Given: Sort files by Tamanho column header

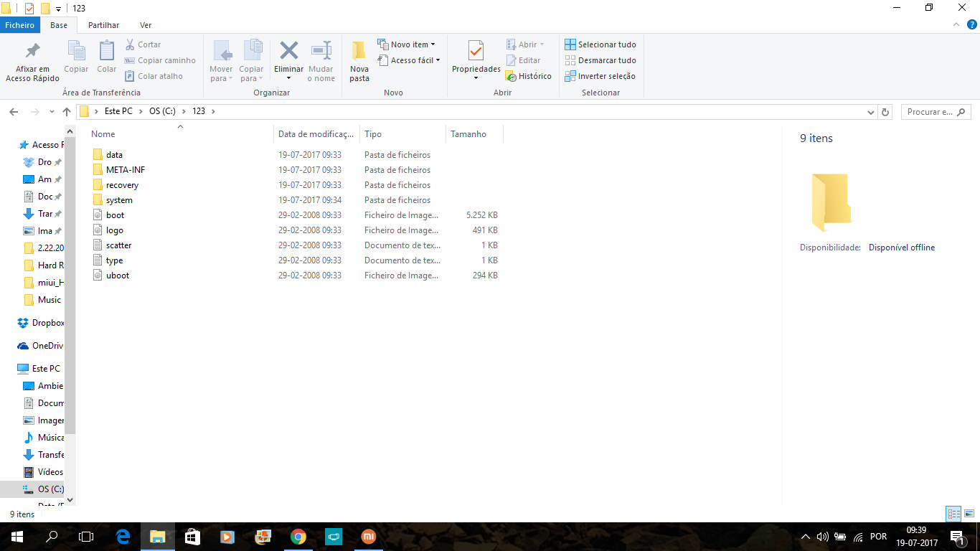Looking at the screenshot, I should click(468, 134).
